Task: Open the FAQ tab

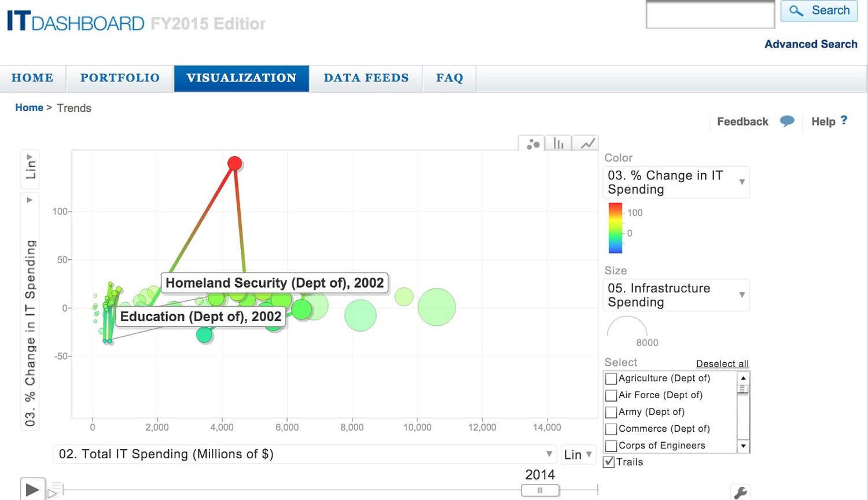Action: (450, 78)
